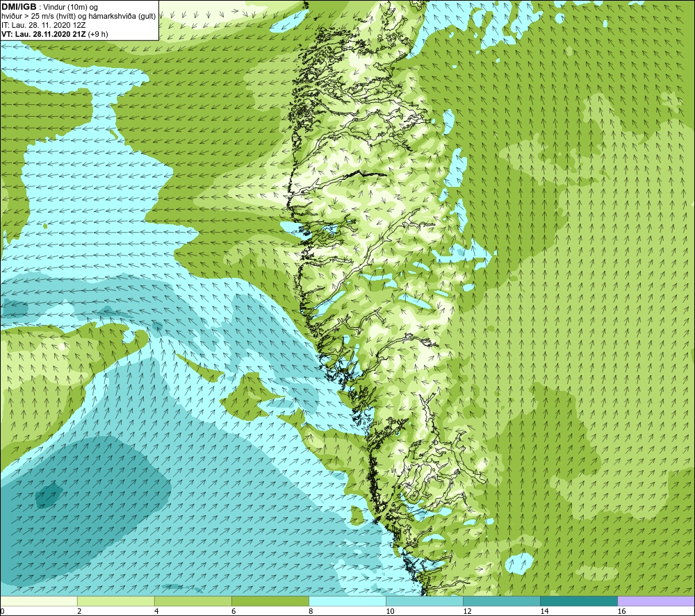Click the 'IT: Lau. 28. 11. 2020 12Z' line
The height and width of the screenshot is (616, 695).
[x=43, y=25]
